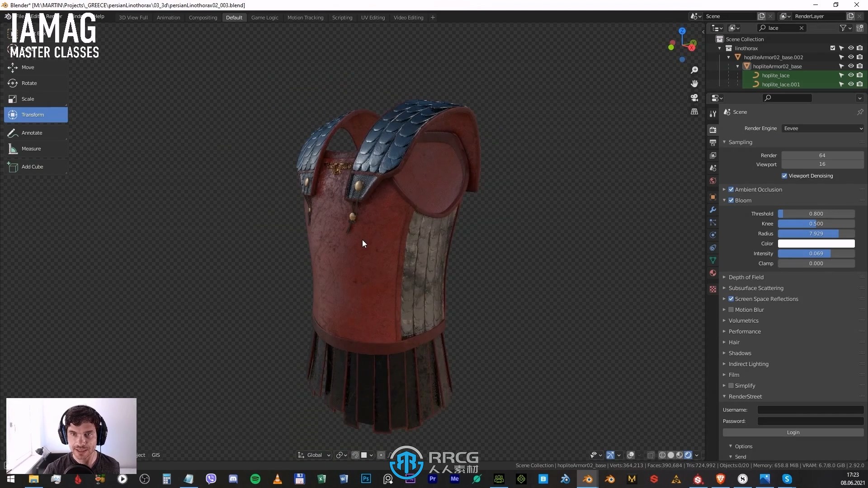Switch to the Animation workspace tab

coord(168,18)
